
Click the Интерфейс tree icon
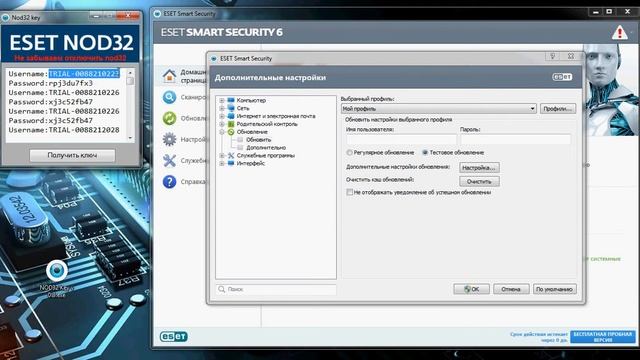pos(231,163)
